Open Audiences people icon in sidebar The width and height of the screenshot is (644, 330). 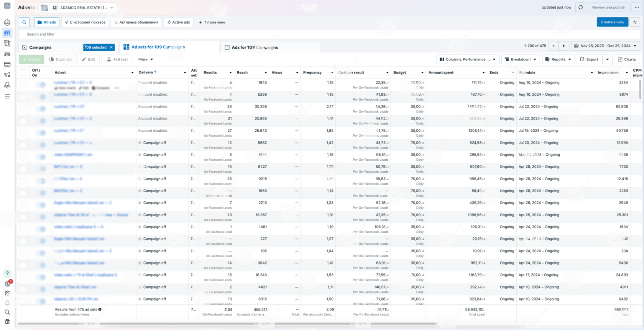click(7, 54)
